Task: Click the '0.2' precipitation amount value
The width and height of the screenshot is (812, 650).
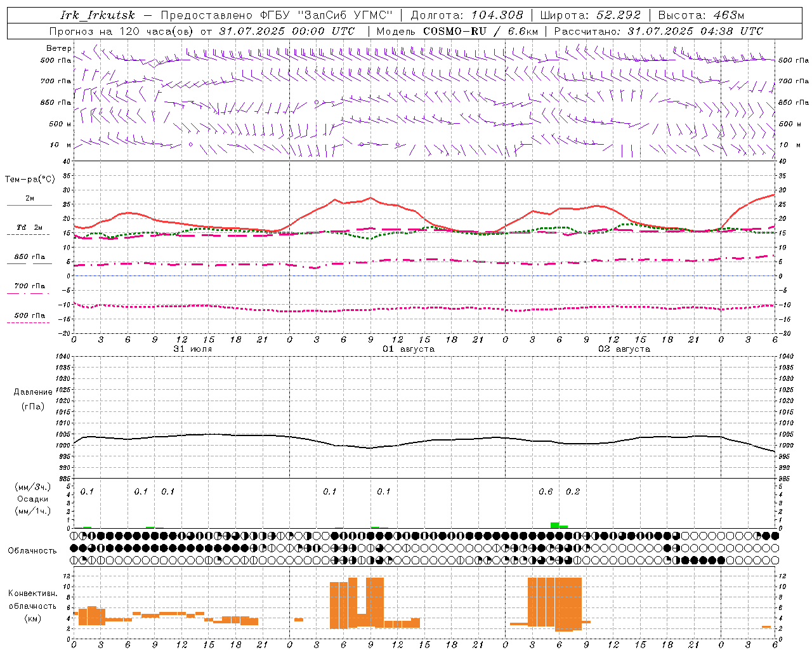Action: coord(573,492)
